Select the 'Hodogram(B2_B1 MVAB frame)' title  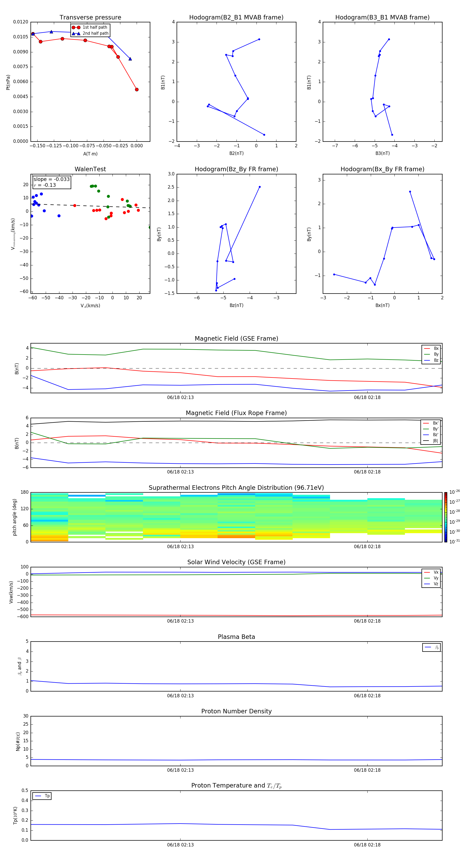click(x=236, y=17)
